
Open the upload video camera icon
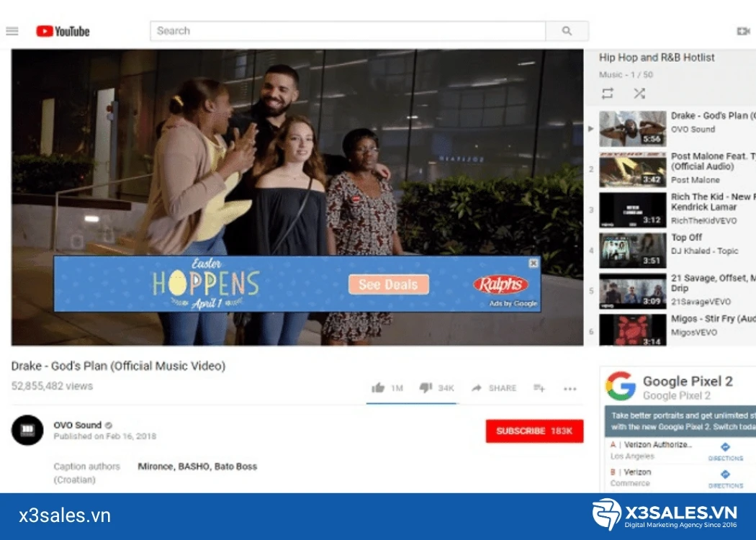click(743, 32)
